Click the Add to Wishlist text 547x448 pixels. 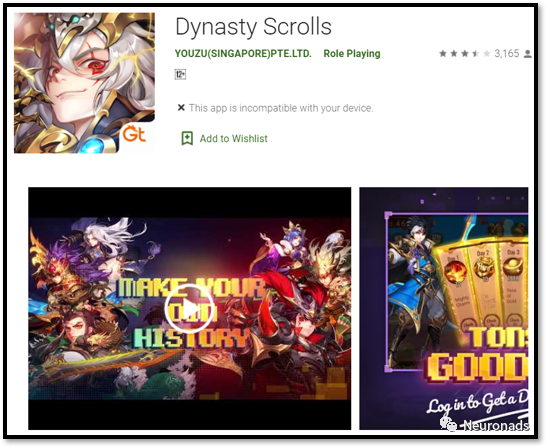point(233,139)
